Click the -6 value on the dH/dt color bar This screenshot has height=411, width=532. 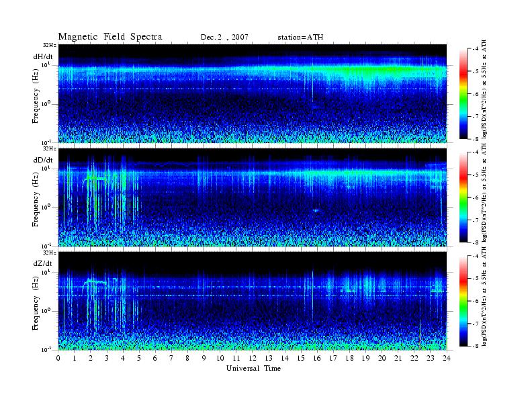476,94
